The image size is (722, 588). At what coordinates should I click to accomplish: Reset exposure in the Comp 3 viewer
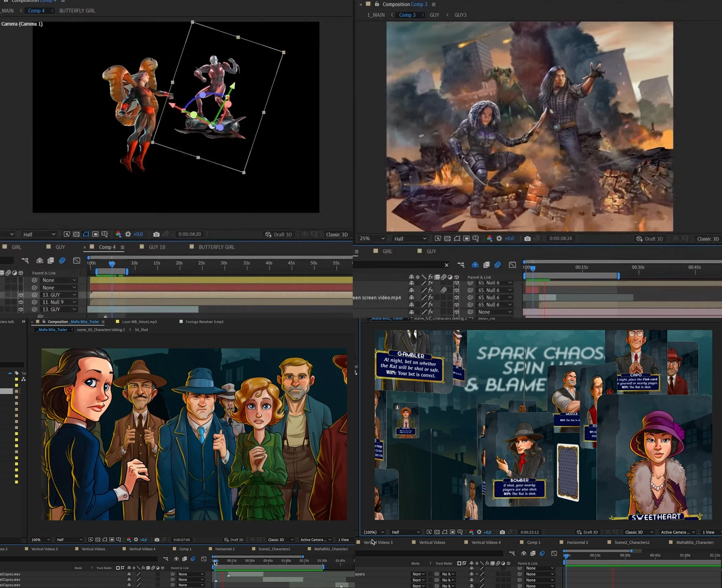(499, 239)
